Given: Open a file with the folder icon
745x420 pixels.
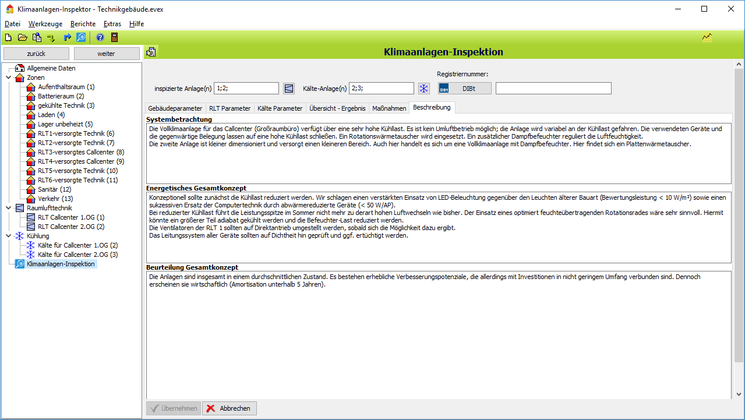Looking at the screenshot, I should pos(22,38).
